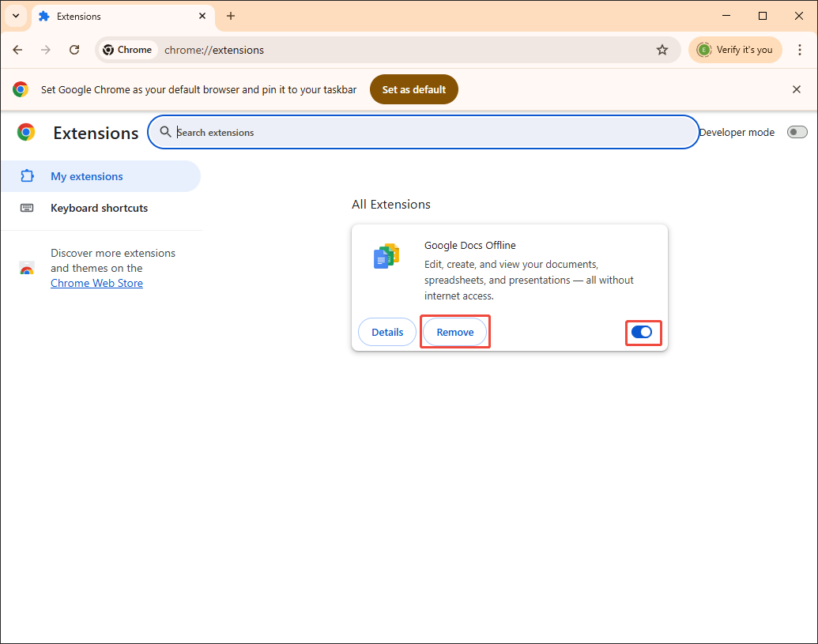The height and width of the screenshot is (644, 818).
Task: Open the tab search dropdown arrow
Action: pyautogui.click(x=15, y=16)
